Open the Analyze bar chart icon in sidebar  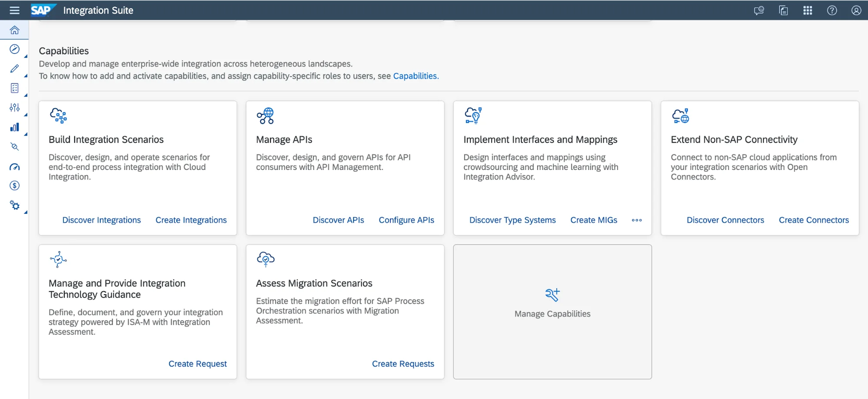[14, 127]
